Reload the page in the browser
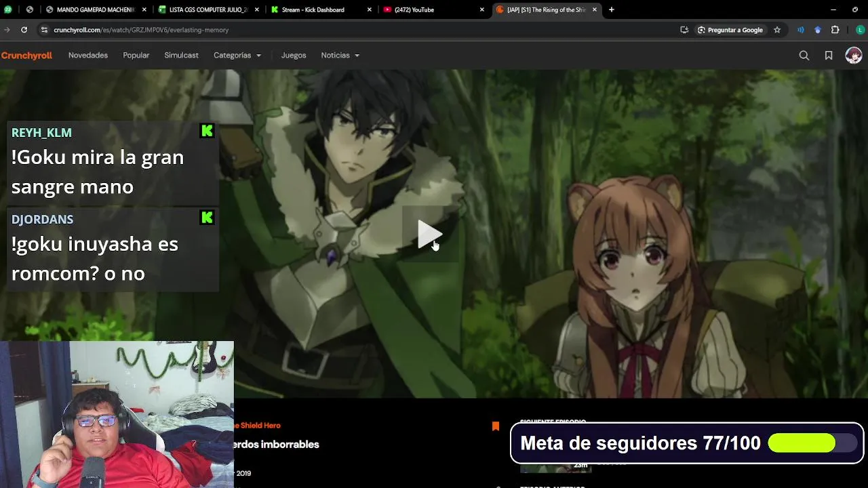Viewport: 868px width, 488px height. click(x=24, y=30)
